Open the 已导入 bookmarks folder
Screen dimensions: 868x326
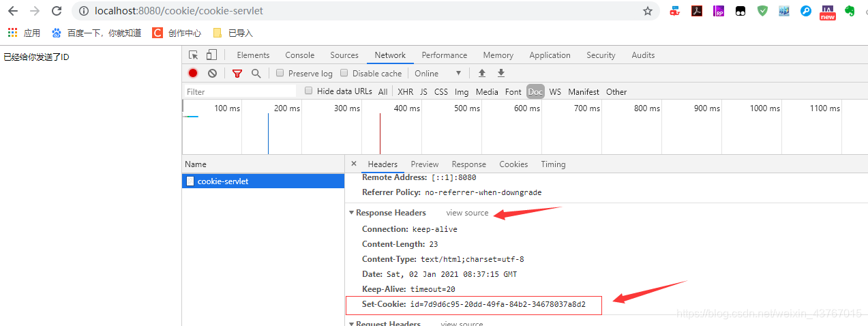pos(233,33)
